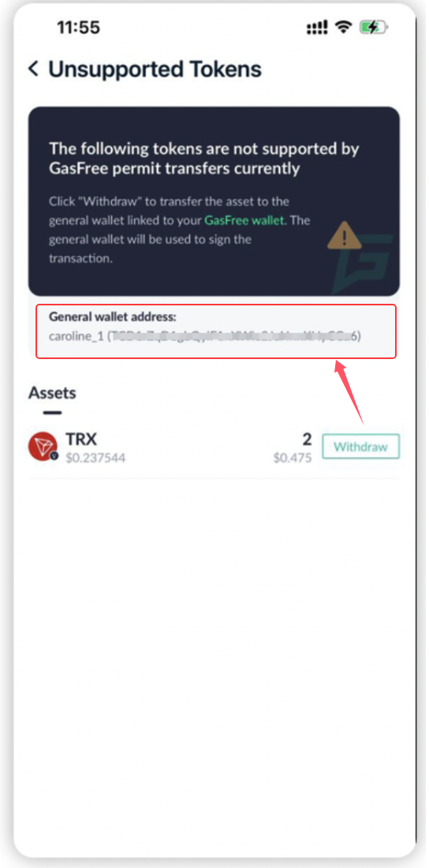Tap the unsupported tokens notice heading
This screenshot has width=429, height=868.
click(x=204, y=159)
